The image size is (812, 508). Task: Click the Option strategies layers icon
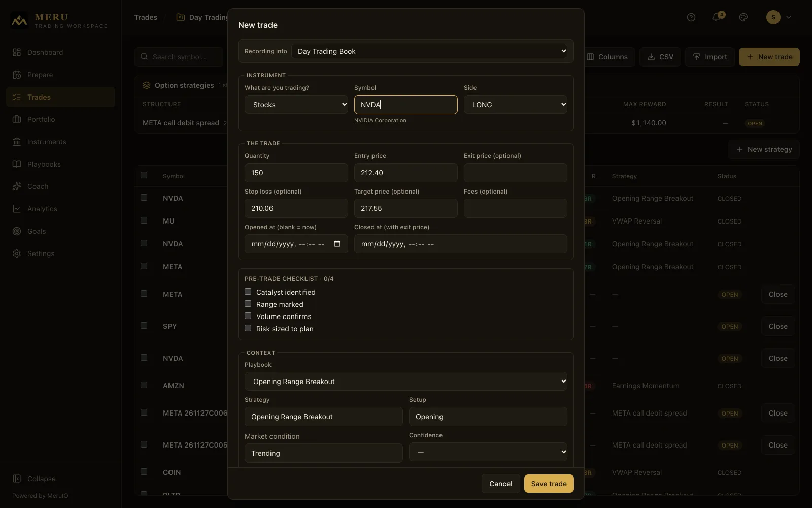[147, 85]
